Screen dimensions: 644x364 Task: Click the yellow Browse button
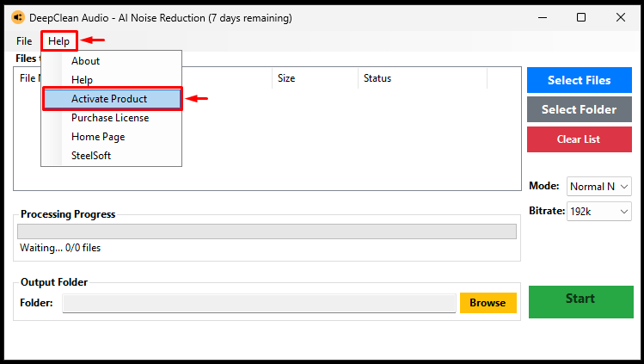(488, 303)
